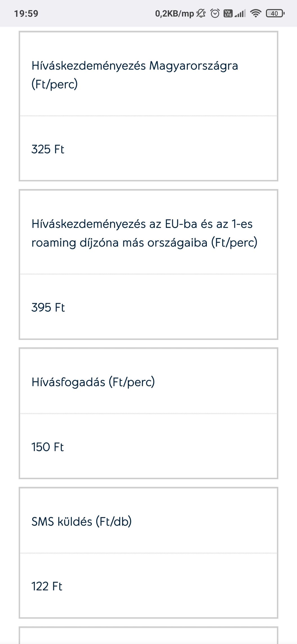Select the Híváskezdeményezés Magyarországra heading
Screen dimensions: 297x644
point(135,75)
